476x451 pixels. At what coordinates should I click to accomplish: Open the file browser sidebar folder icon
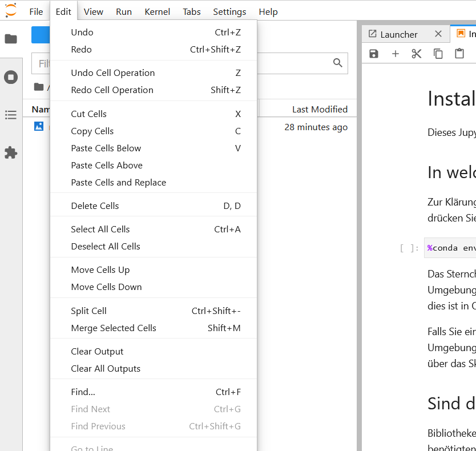coord(11,39)
